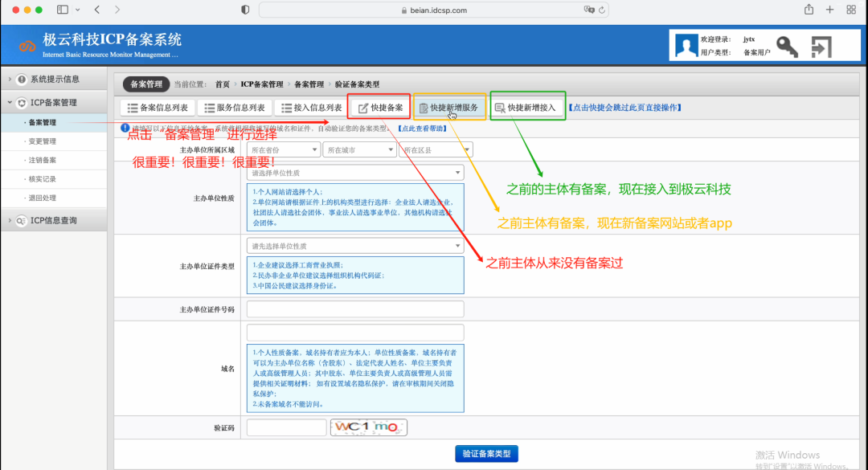Click Safari new tab plus icon
The width and height of the screenshot is (868, 470).
coord(829,10)
